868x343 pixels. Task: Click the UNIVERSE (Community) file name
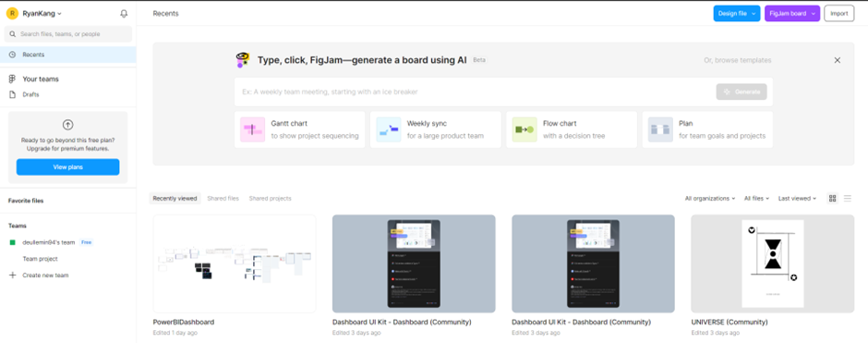click(729, 322)
